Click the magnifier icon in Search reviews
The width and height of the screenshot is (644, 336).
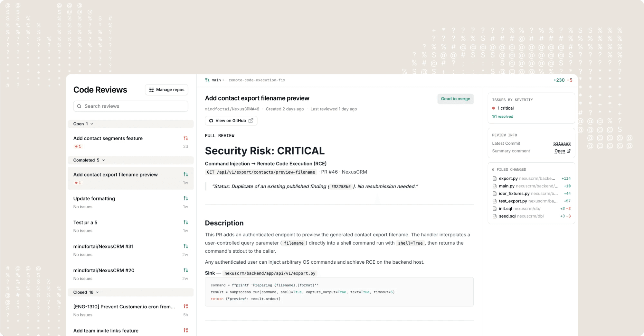pos(79,106)
